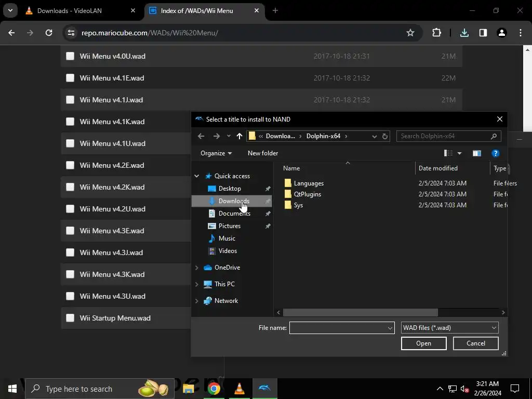
Task: Open VLC from taskbar
Action: [x=239, y=389]
